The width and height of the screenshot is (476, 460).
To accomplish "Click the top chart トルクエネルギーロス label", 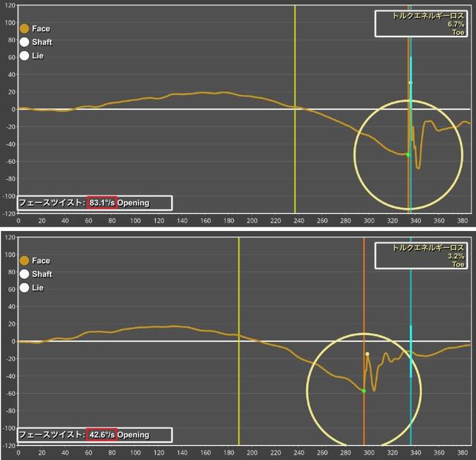I will pos(428,16).
